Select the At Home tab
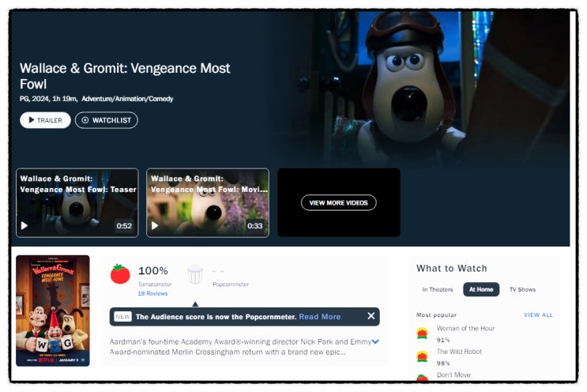Screen dimensions: 587x392 pyautogui.click(x=481, y=289)
